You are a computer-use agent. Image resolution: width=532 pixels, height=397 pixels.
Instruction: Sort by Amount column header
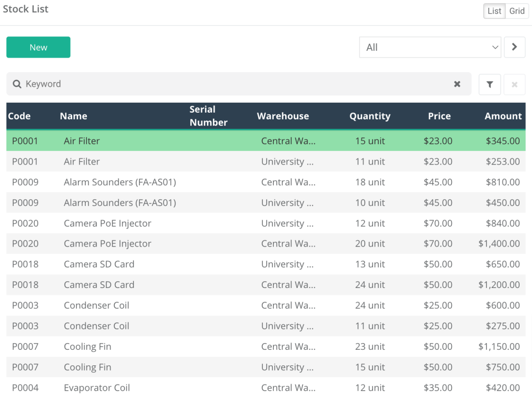[503, 116]
